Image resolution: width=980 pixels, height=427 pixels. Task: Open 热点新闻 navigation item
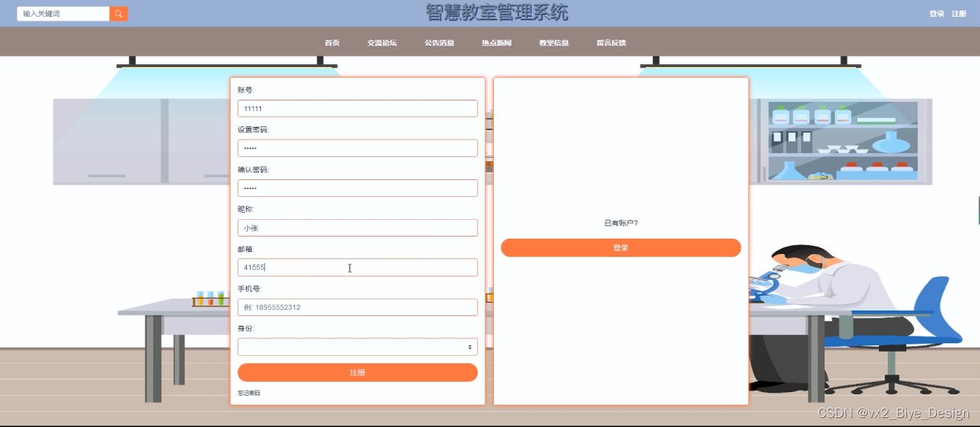point(497,43)
